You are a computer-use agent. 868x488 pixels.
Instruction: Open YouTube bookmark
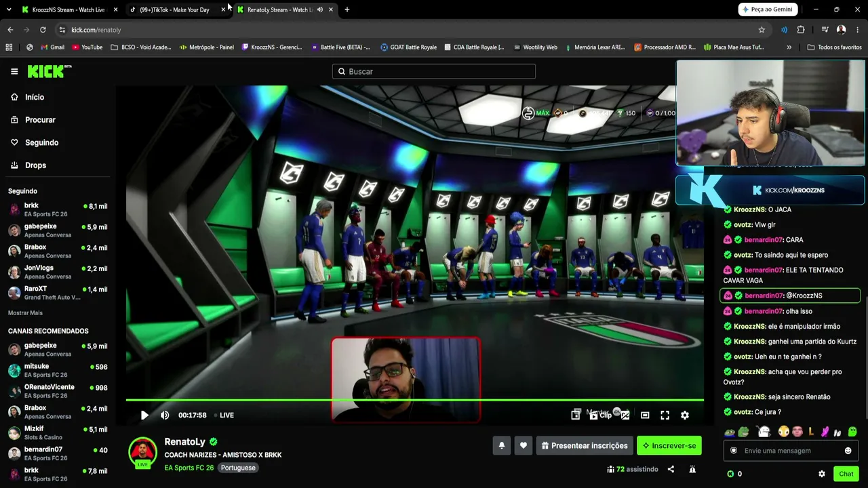pos(87,47)
